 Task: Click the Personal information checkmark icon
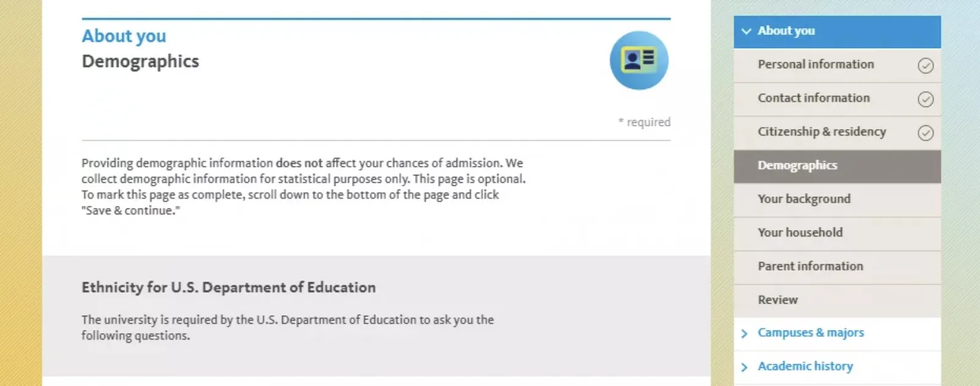(925, 66)
